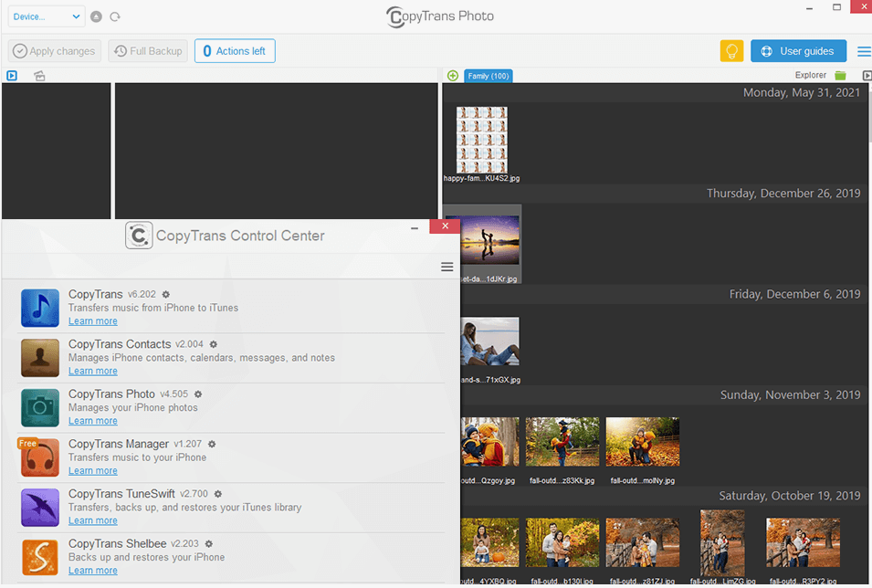The image size is (872, 588).
Task: Start a Full Backup
Action: click(x=148, y=51)
